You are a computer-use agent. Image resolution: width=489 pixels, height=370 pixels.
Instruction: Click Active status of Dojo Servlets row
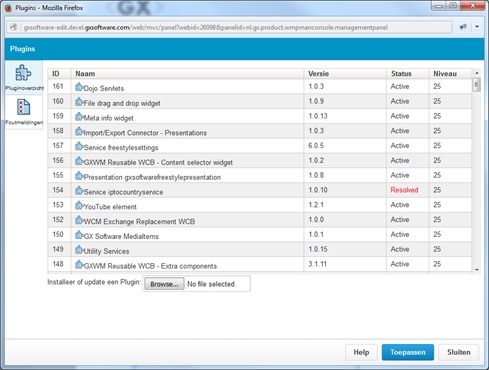[x=400, y=86]
